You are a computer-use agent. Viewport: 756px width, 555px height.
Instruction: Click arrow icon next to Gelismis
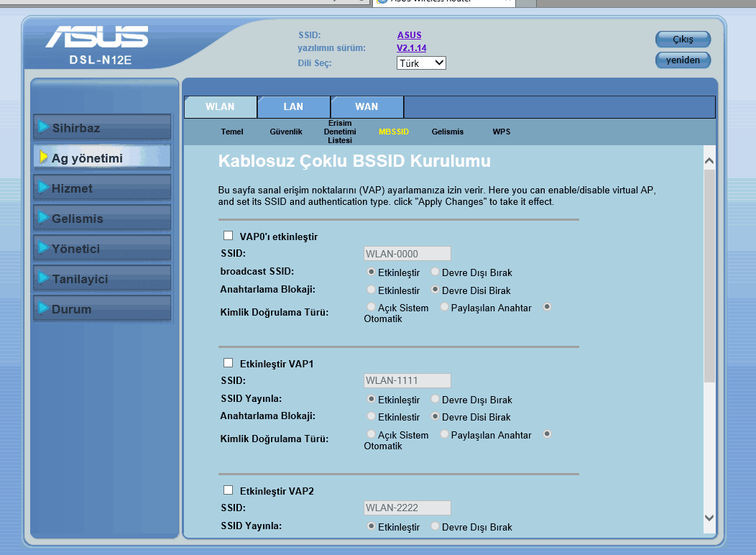[x=44, y=218]
